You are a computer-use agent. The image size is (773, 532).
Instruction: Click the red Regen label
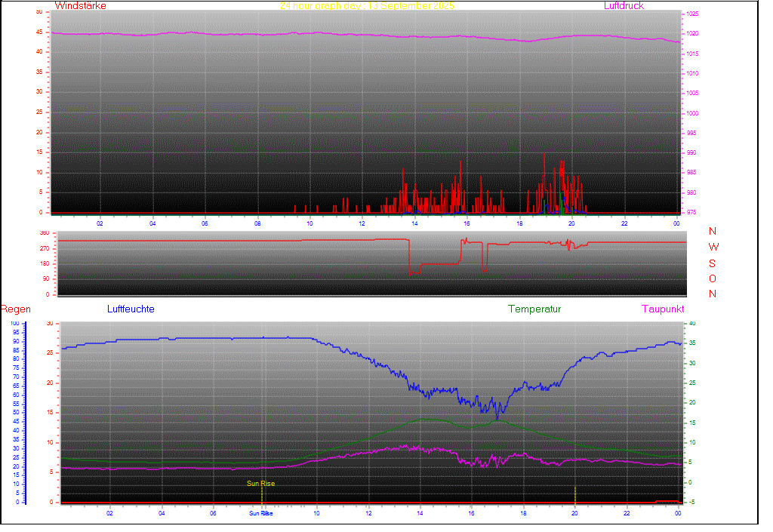tap(15, 309)
